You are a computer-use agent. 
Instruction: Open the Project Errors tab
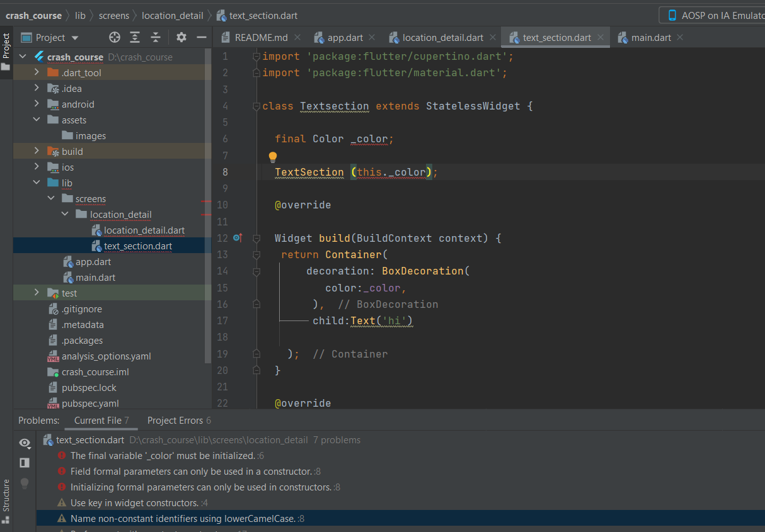coord(178,421)
